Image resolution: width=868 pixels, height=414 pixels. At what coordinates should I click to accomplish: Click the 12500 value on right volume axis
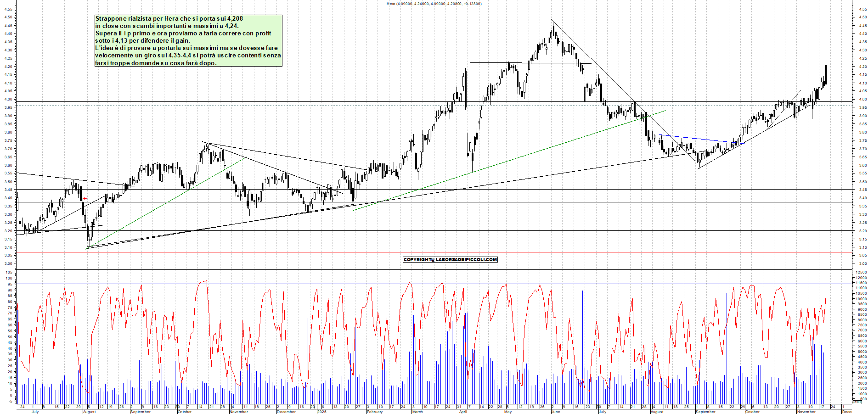click(x=860, y=272)
